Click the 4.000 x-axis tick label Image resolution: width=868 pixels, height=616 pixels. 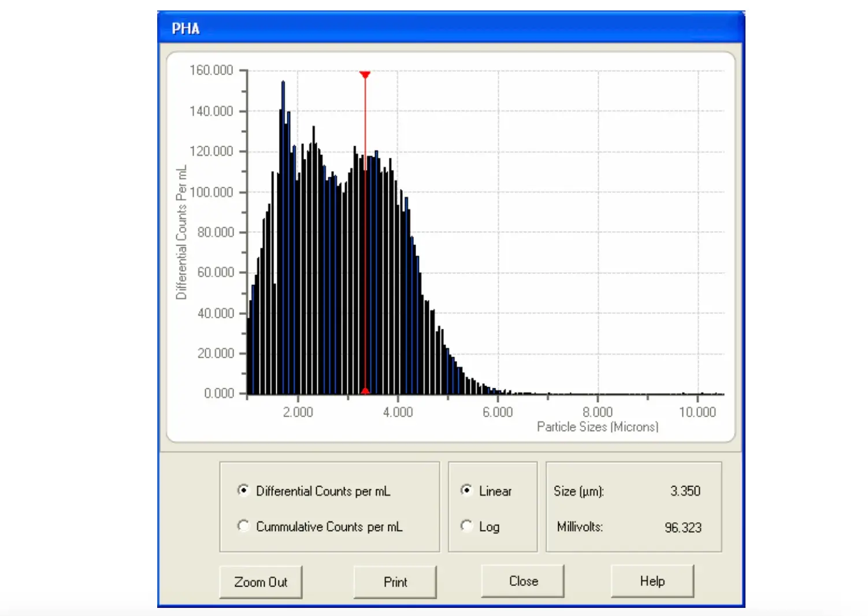[x=398, y=412]
